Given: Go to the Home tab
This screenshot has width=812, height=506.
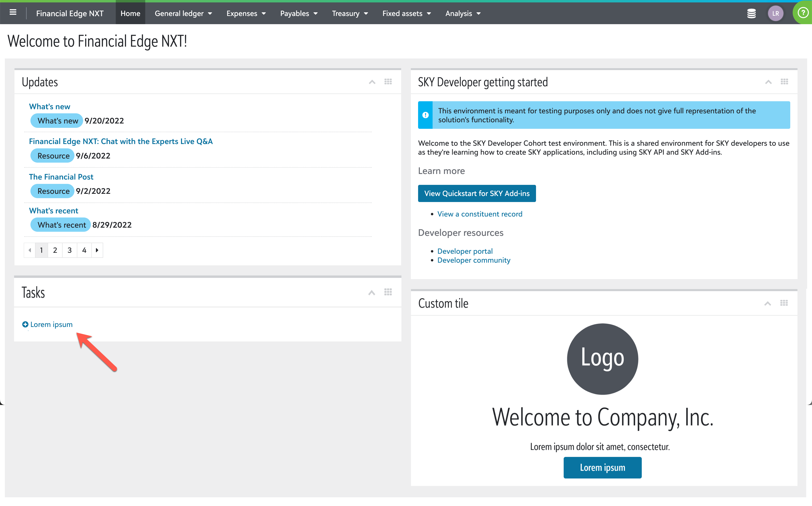Looking at the screenshot, I should point(130,13).
